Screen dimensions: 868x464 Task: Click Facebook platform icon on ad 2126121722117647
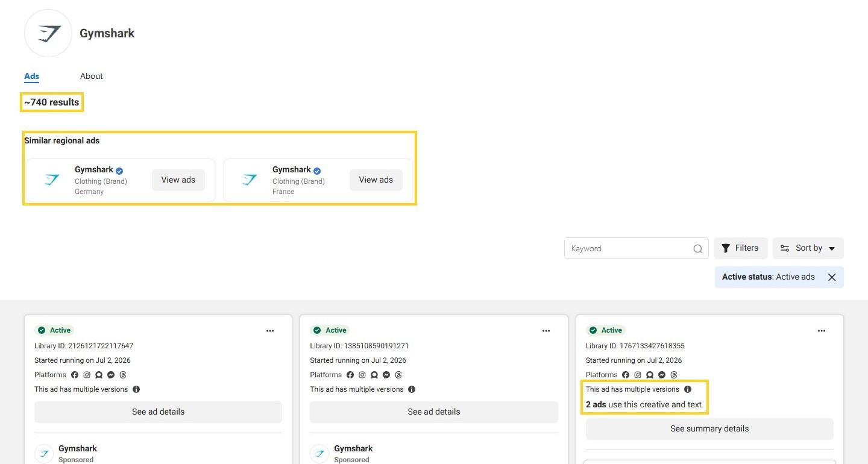75,375
